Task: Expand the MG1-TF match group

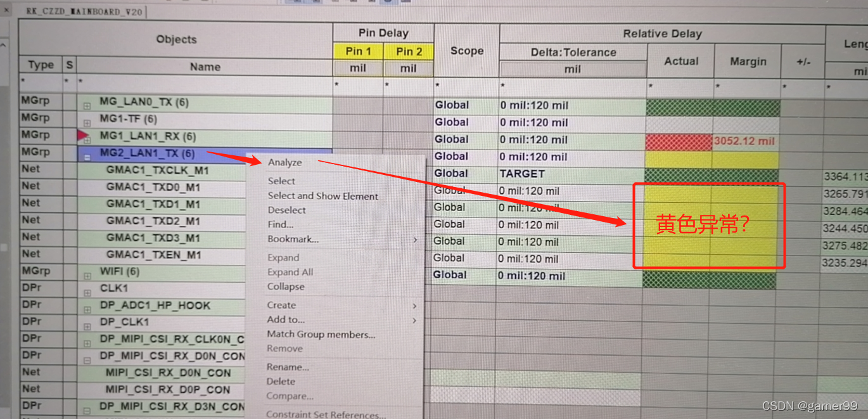Action: pyautogui.click(x=87, y=122)
